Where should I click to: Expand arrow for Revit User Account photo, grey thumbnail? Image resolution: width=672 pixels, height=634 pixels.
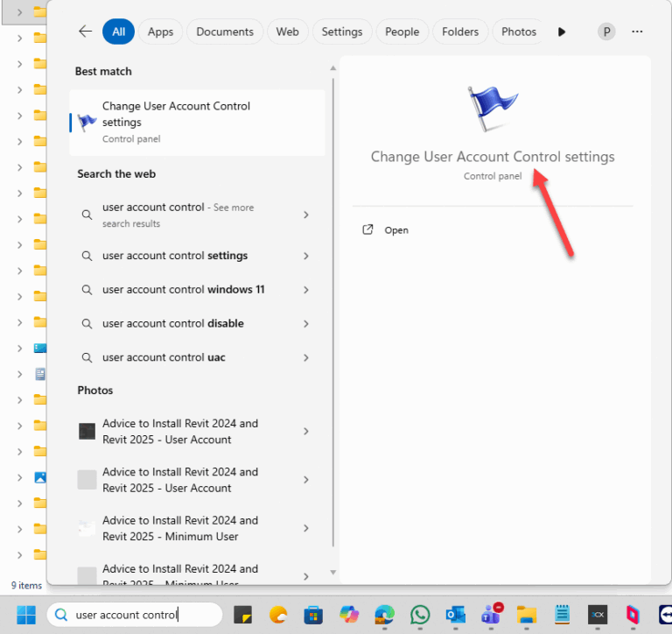[306, 480]
